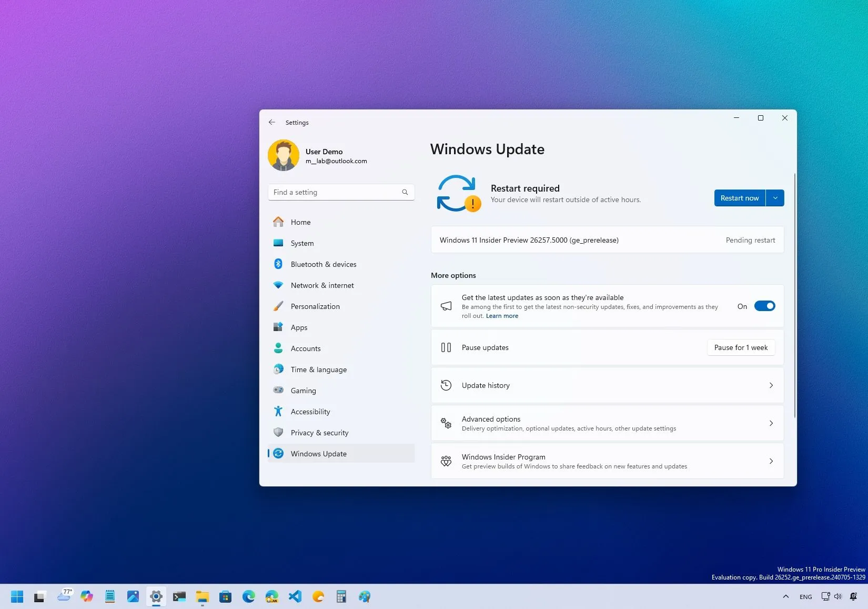Select Time & language menu item

(x=318, y=369)
